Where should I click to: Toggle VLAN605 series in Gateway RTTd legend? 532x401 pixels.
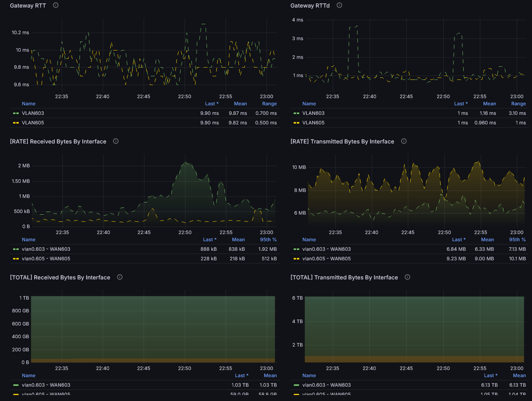click(x=314, y=123)
